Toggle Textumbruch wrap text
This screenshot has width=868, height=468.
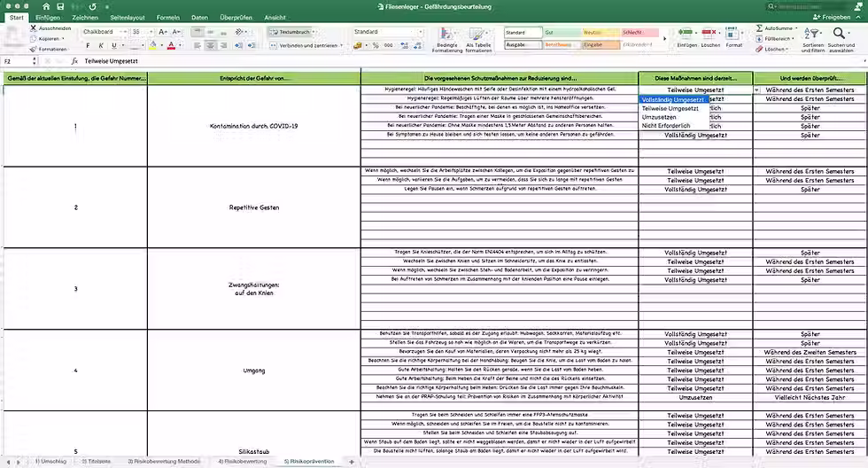pyautogui.click(x=290, y=32)
